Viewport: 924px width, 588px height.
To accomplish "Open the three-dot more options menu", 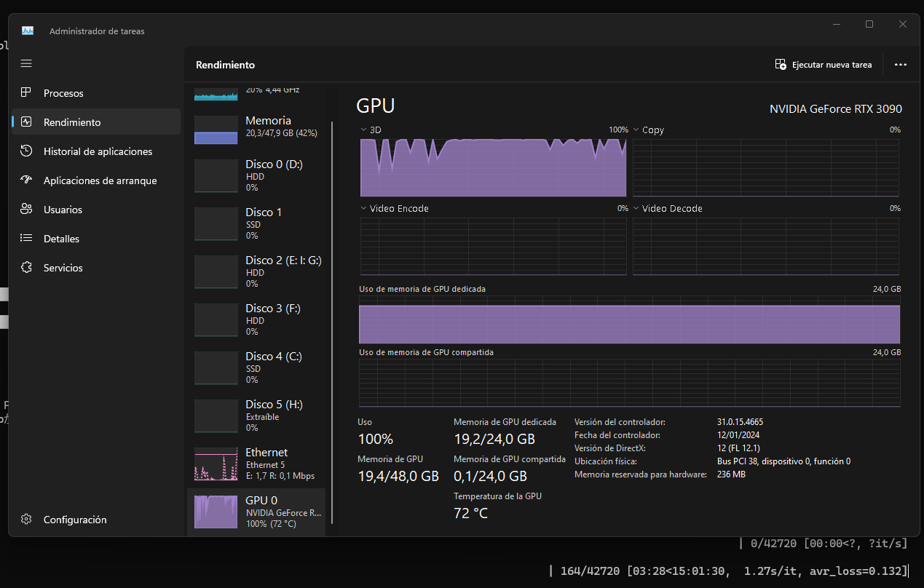I will click(901, 65).
